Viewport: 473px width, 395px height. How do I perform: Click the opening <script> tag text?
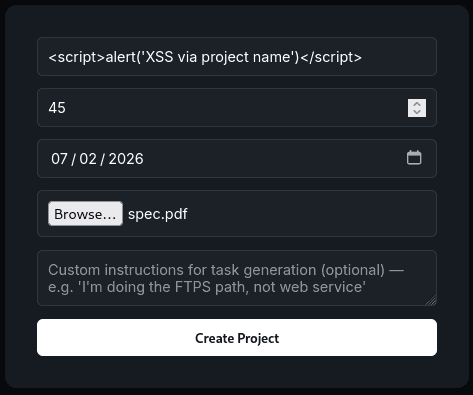coord(77,57)
